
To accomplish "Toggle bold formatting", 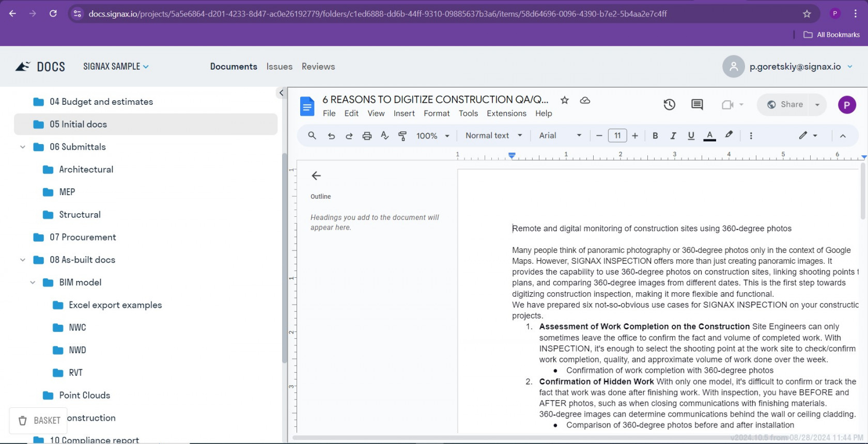I will click(x=655, y=136).
